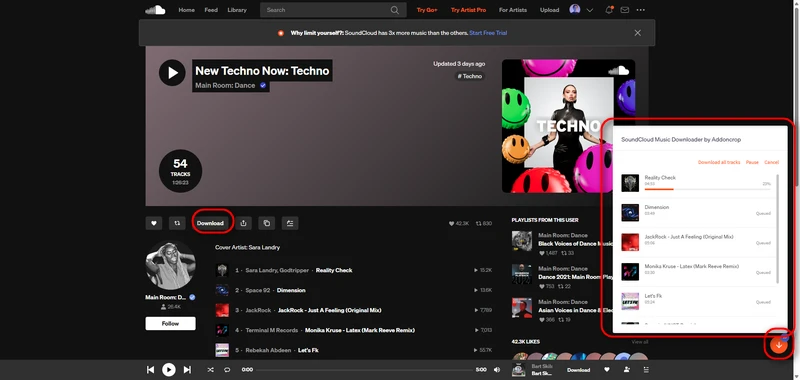
Task: Like the current track in the player bar
Action: 607,370
